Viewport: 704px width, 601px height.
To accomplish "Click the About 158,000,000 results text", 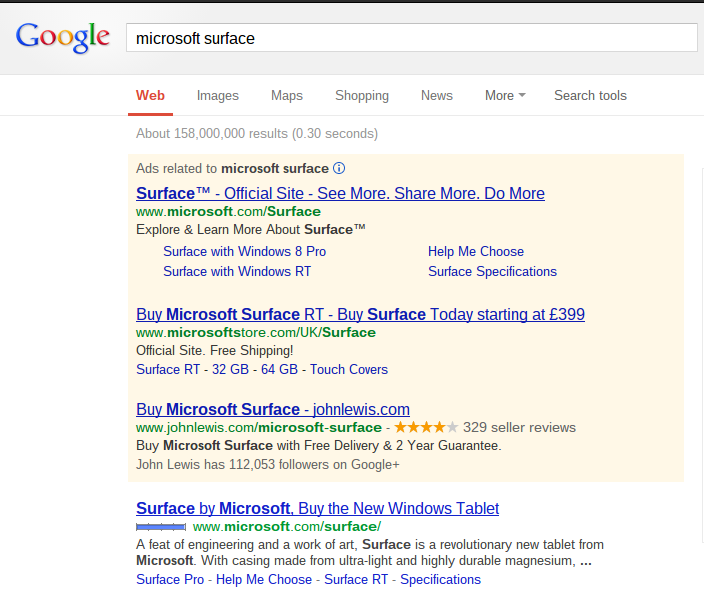I will [257, 134].
